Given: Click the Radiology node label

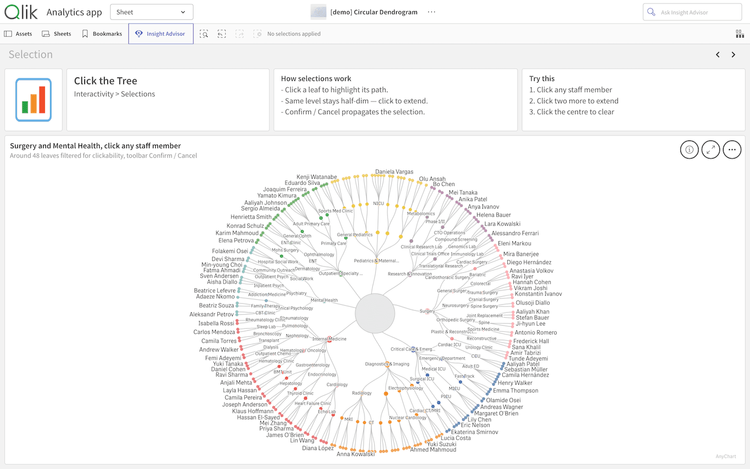Looking at the screenshot, I should 362,393.
